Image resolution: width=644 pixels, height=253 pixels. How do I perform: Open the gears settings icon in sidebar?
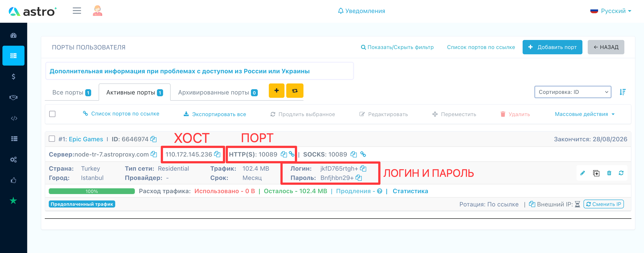tap(13, 159)
